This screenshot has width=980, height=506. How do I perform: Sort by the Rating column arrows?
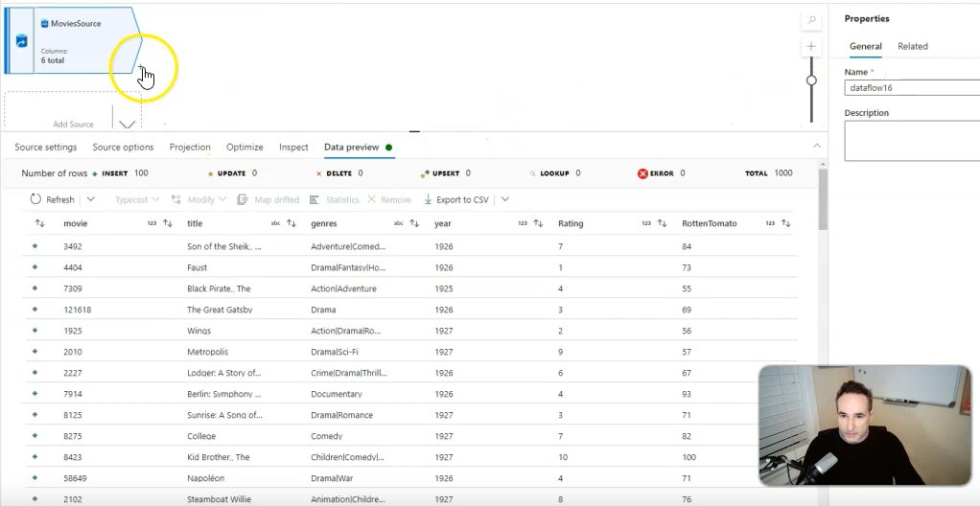(662, 223)
